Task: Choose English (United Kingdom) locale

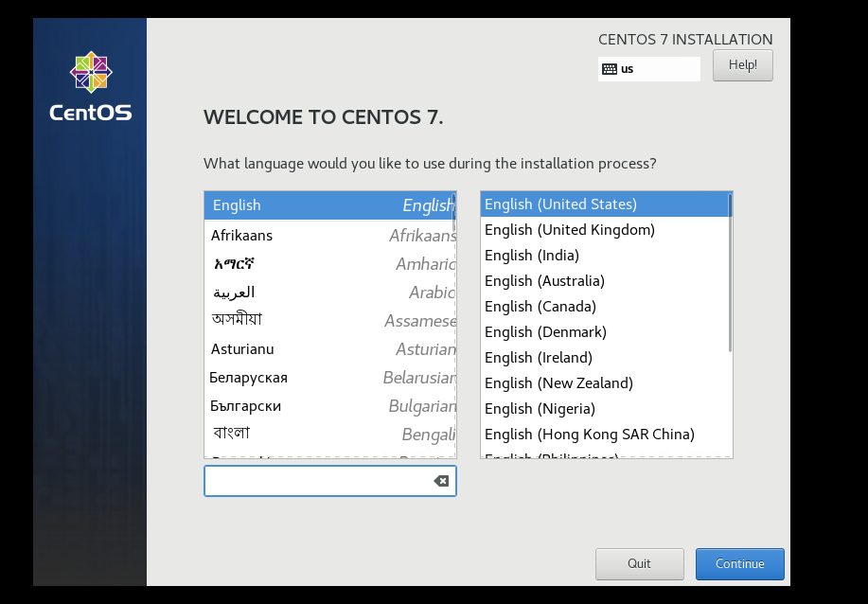Action: point(570,230)
